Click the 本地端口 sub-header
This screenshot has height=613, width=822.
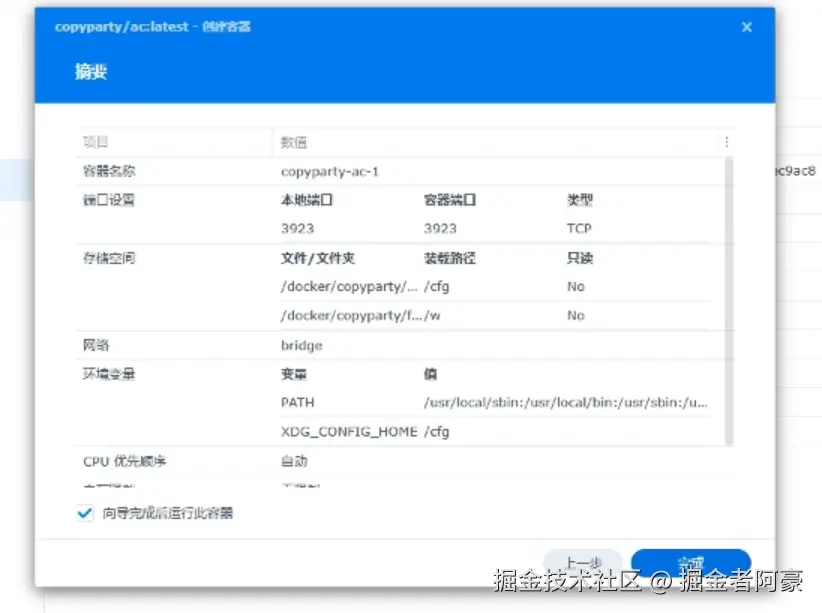tap(307, 200)
